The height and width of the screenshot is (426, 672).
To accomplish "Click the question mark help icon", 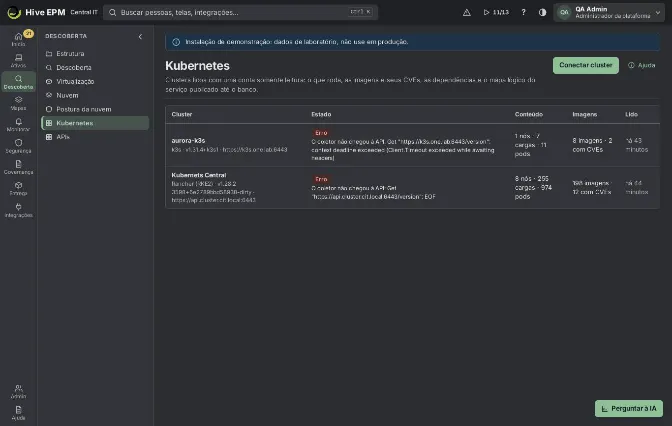I will pos(523,12).
